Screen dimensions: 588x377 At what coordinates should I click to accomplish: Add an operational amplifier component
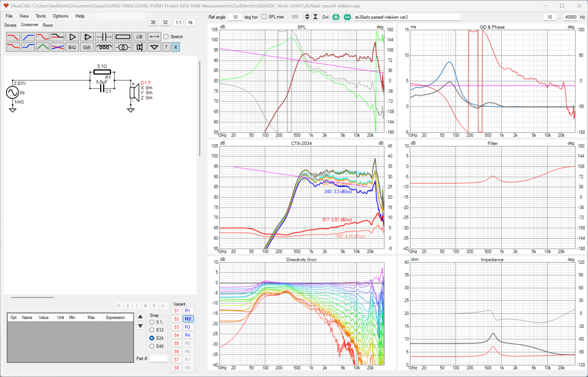[87, 37]
